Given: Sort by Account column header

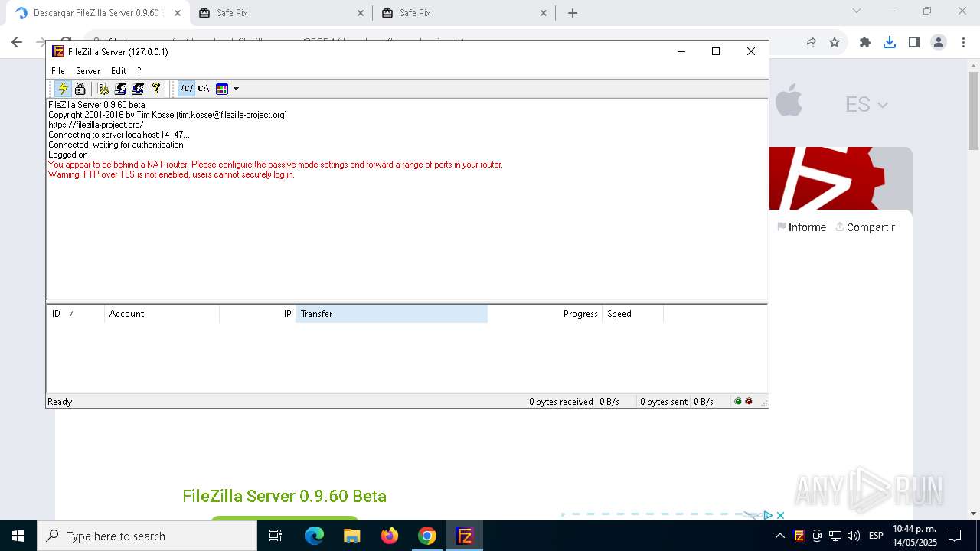Looking at the screenshot, I should pyautogui.click(x=162, y=314).
